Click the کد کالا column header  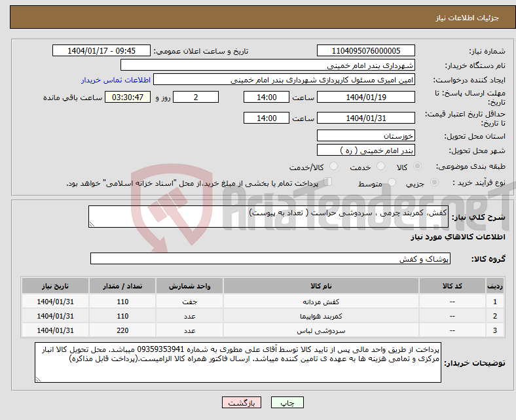[452, 286]
